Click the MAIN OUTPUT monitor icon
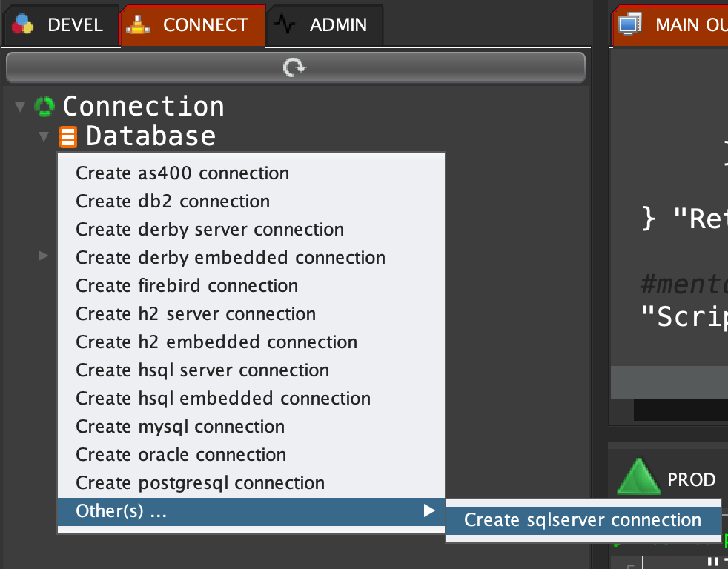Screen dimensions: 728x569 coord(629,25)
